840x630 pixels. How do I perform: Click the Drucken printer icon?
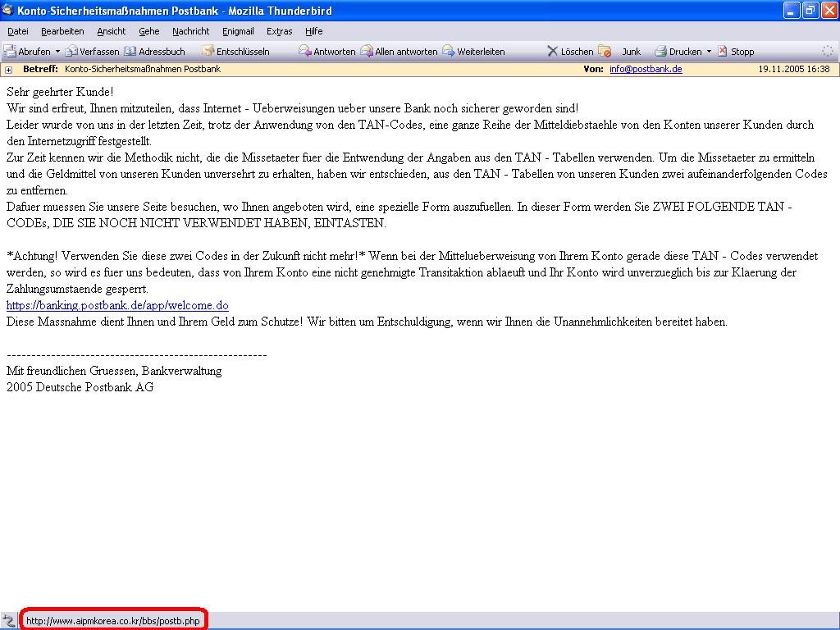pos(660,52)
